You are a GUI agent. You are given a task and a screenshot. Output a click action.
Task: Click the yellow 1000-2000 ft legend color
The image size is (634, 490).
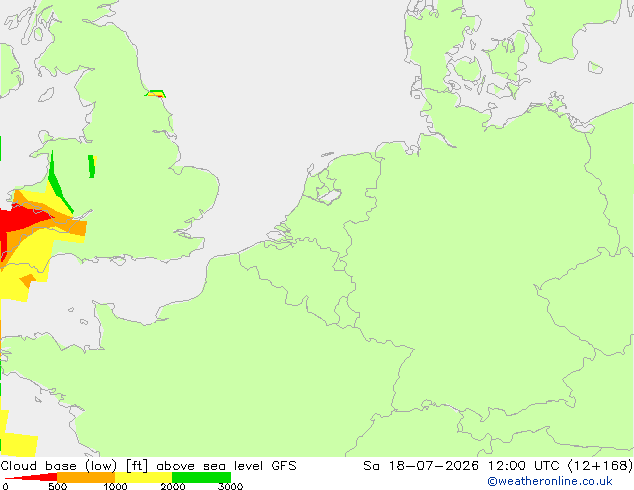(144, 477)
